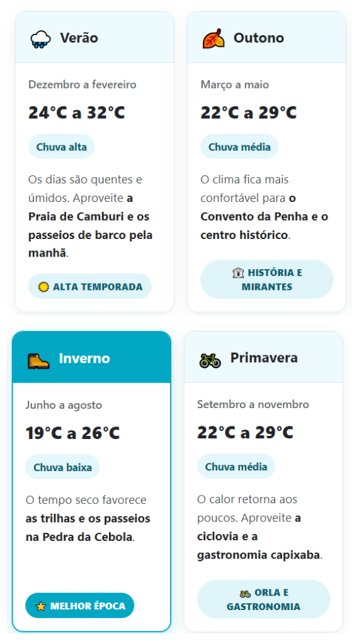Viewport: 352px width, 644px height.
Task: Click the 19°C a 26°C temperature text
Action: click(73, 433)
